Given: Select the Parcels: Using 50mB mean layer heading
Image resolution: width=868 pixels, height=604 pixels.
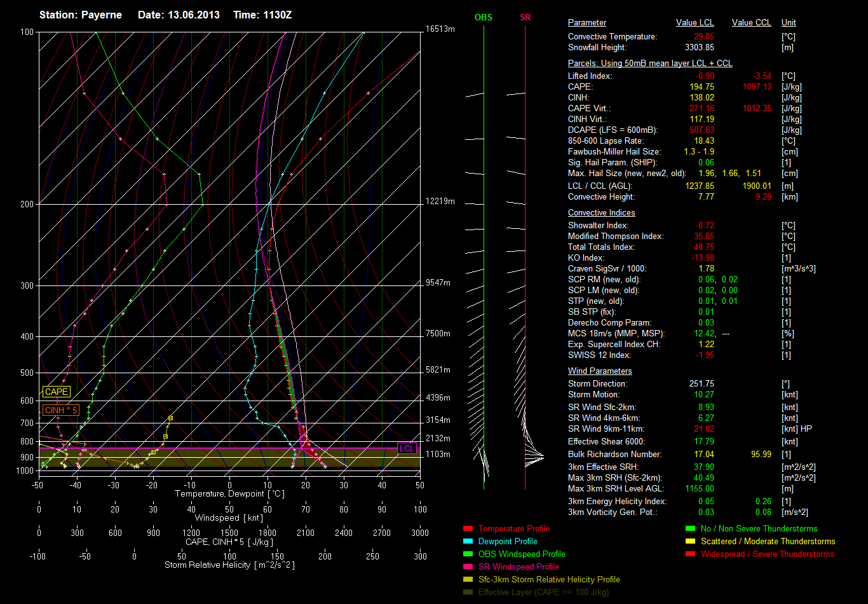Looking at the screenshot, I should pos(649,64).
